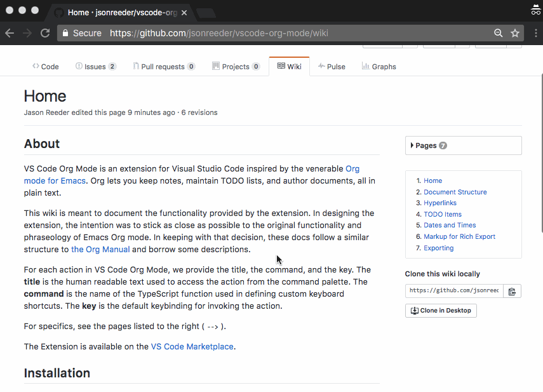Screen dimensions: 543x392
Task: Click the Pull requests icon
Action: pyautogui.click(x=136, y=66)
